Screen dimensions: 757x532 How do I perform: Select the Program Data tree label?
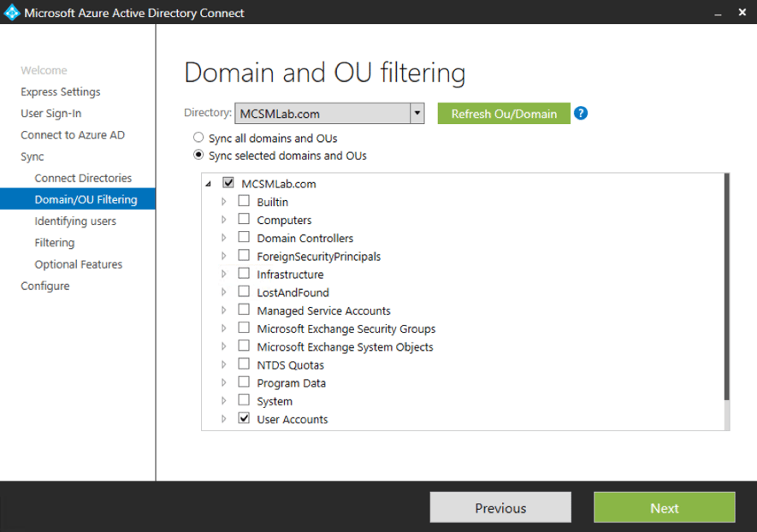click(x=291, y=383)
